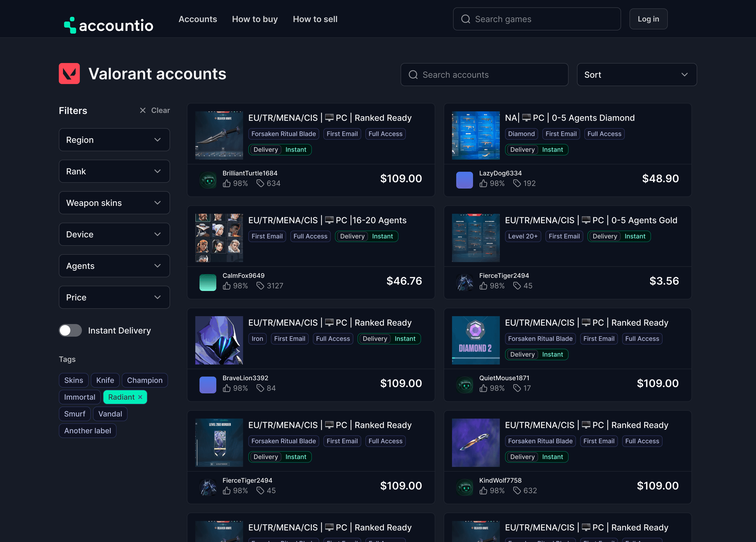Open the Rank filter dropdown
756x542 pixels.
pos(114,171)
